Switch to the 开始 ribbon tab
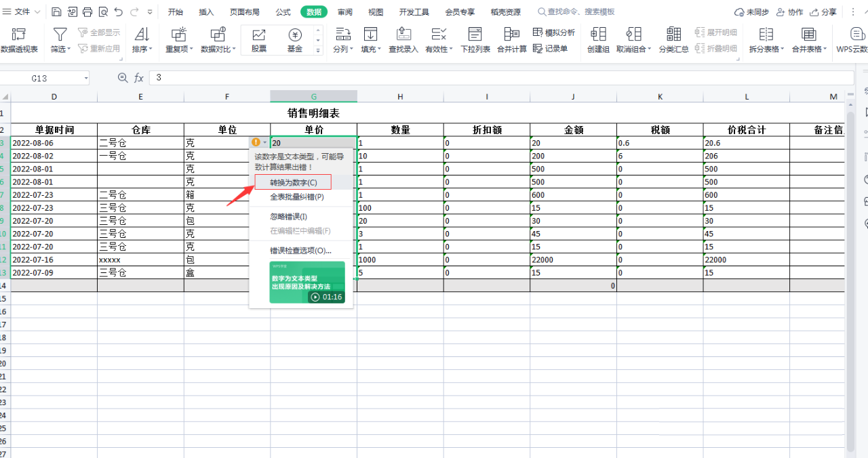This screenshot has height=458, width=868. pos(176,12)
